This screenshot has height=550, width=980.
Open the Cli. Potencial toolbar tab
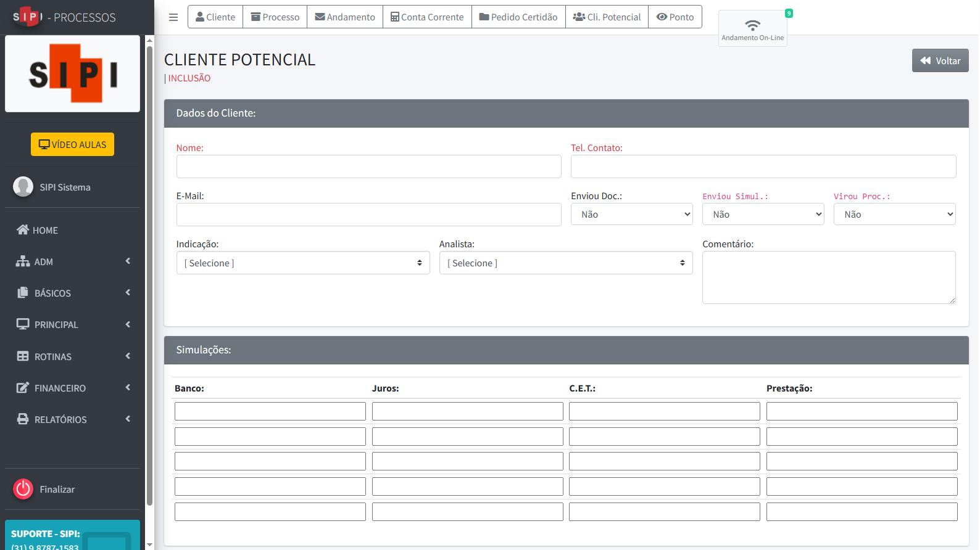[607, 17]
